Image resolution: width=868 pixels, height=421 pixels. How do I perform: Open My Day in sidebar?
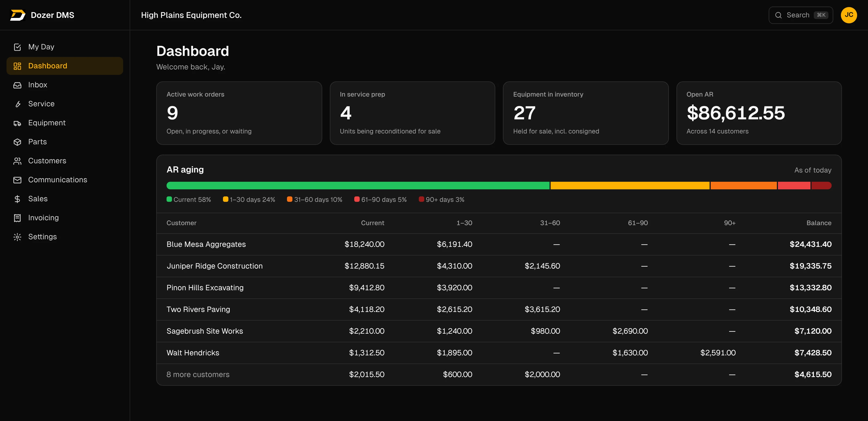[x=65, y=47]
